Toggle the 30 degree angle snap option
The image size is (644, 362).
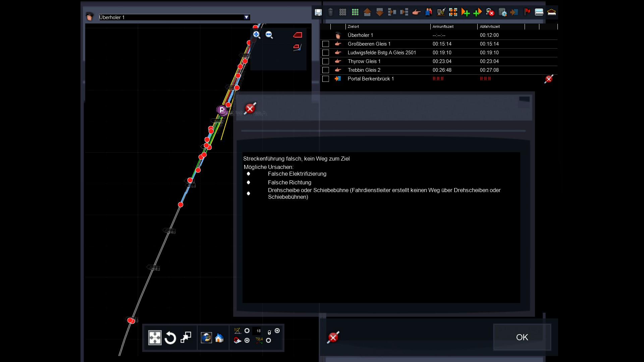coord(247,331)
